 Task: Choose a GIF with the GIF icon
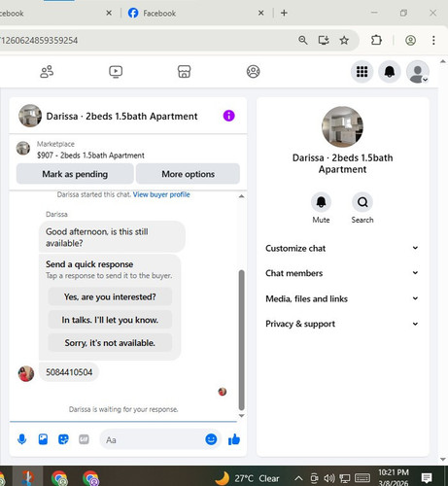click(x=84, y=439)
